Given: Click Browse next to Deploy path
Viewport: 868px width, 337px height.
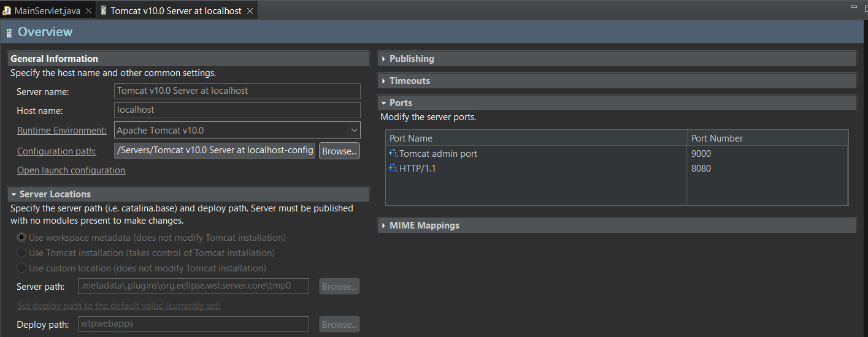Looking at the screenshot, I should 339,324.
